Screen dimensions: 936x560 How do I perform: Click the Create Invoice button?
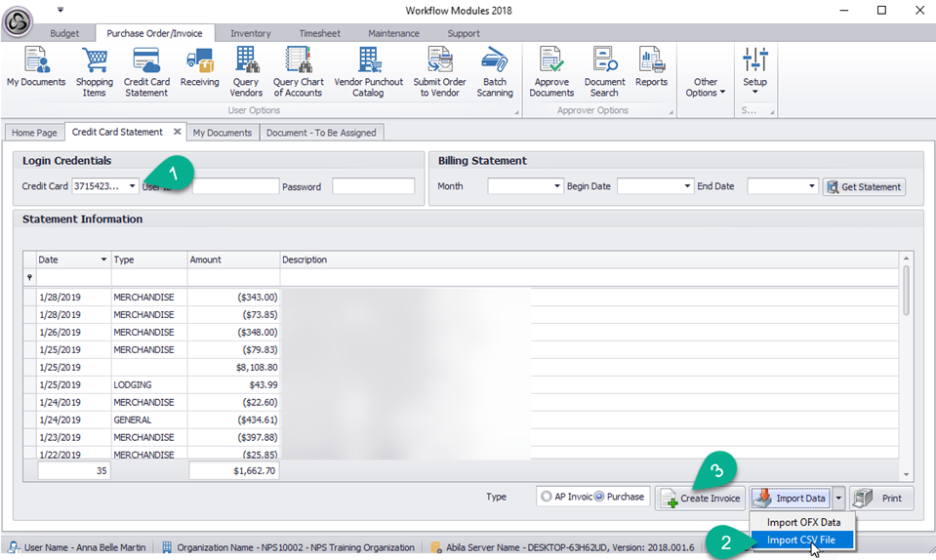click(700, 499)
